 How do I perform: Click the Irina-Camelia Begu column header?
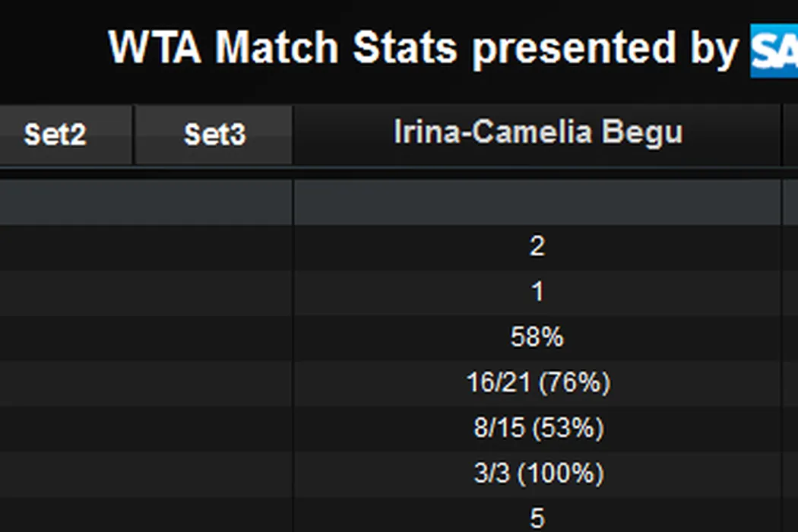pos(537,133)
